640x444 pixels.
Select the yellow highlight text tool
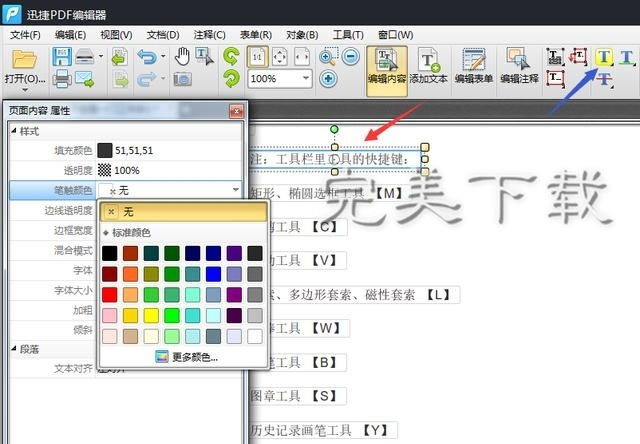[x=604, y=57]
